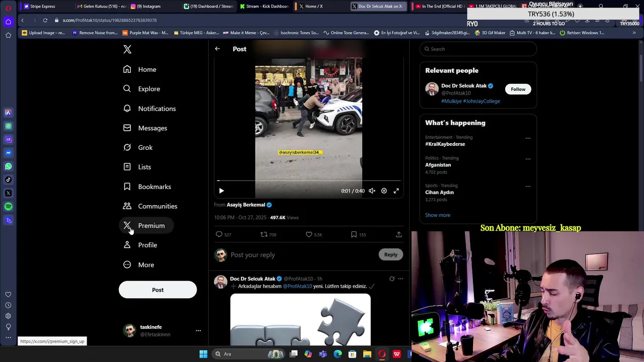Open Profile in X sidebar

[x=140, y=245]
